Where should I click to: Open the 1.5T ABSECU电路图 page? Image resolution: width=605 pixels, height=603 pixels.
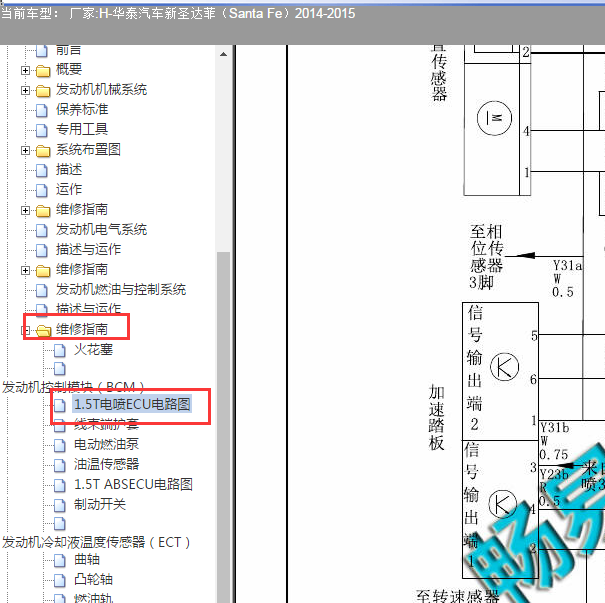[133, 484]
